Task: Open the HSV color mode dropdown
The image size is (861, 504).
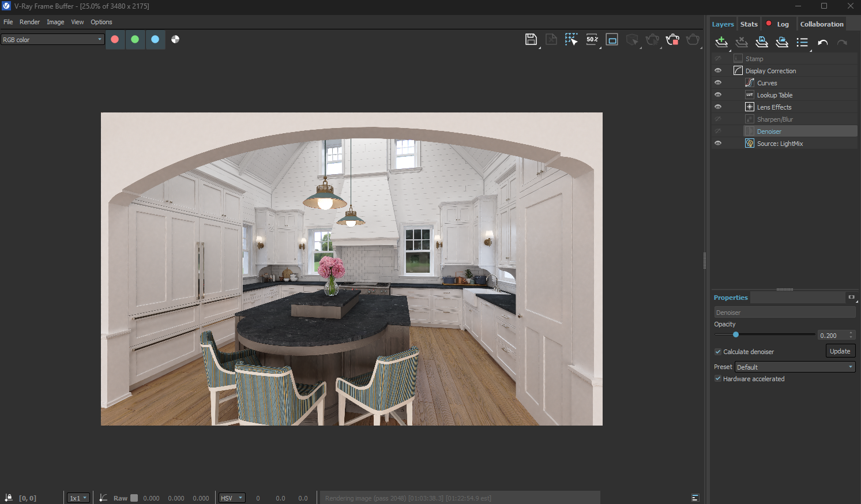Action: click(x=232, y=498)
